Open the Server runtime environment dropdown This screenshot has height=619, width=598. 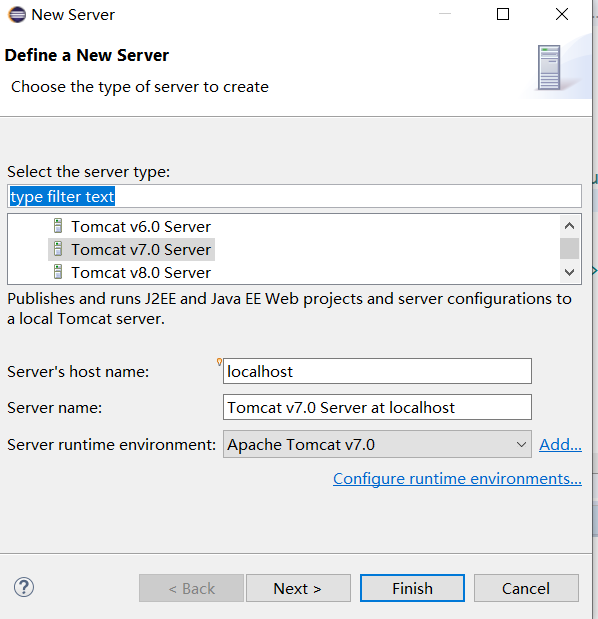(x=377, y=444)
